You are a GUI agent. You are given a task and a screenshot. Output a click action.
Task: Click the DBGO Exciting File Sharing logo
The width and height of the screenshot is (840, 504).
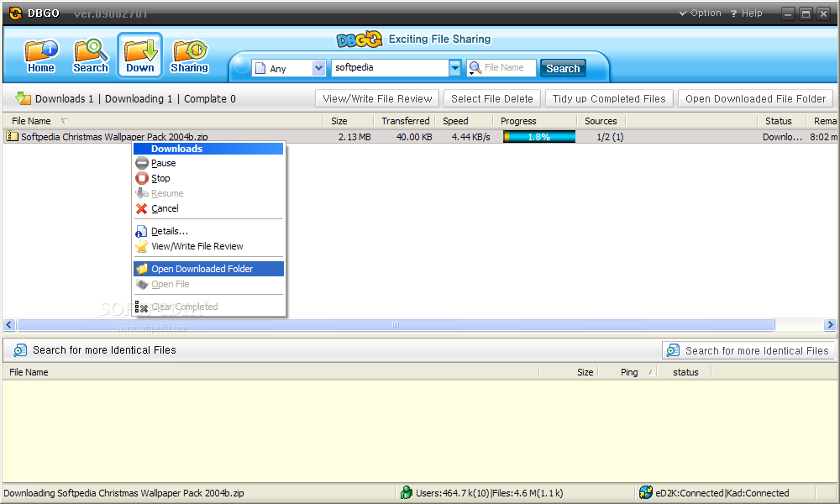tap(413, 39)
